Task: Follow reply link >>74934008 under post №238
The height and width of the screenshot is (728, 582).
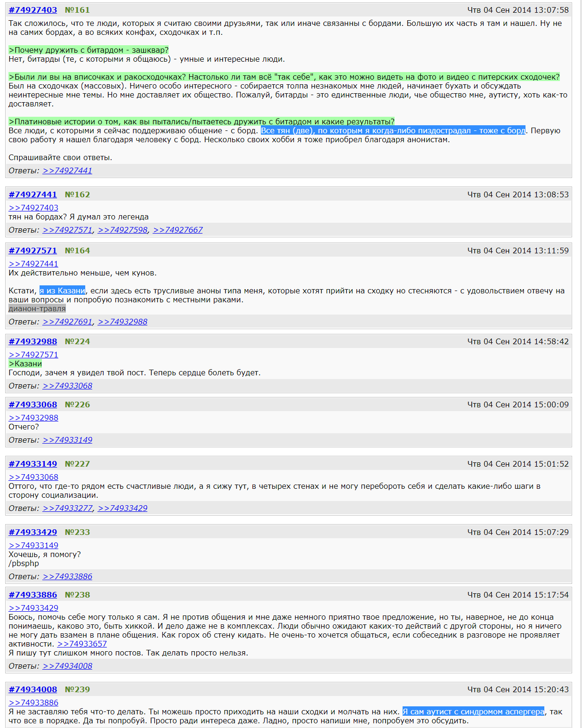Action: (x=67, y=666)
